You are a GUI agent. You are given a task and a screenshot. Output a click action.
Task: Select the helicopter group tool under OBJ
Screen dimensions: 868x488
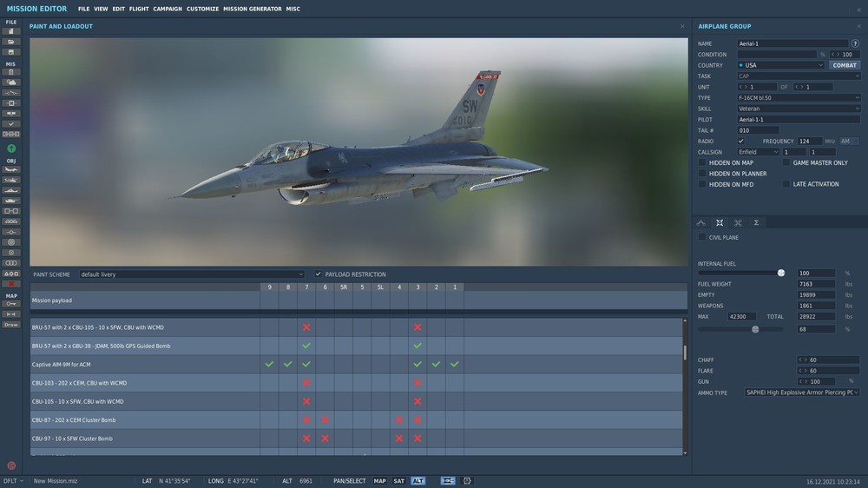coord(11,180)
